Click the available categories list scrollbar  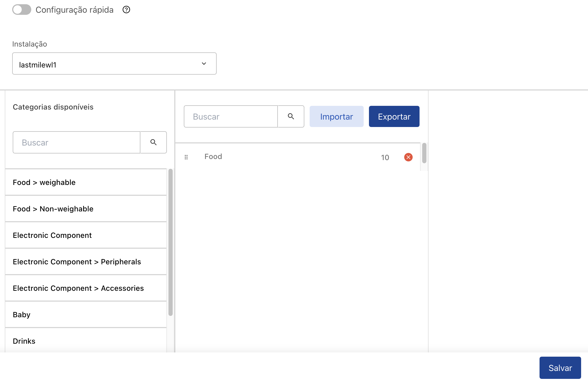[171, 242]
